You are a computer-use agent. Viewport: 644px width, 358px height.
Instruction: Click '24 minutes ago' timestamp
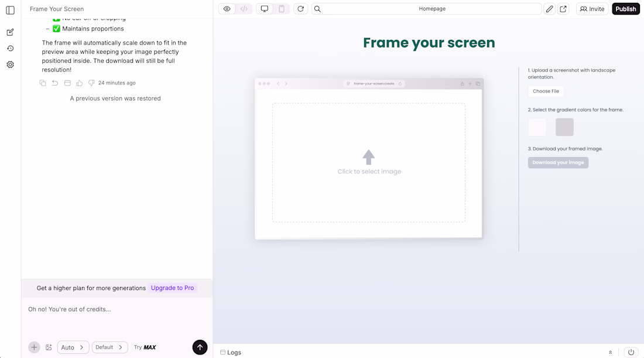[117, 83]
